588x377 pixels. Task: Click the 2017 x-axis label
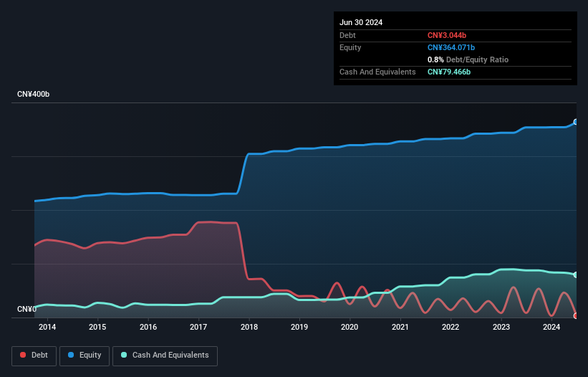click(198, 327)
